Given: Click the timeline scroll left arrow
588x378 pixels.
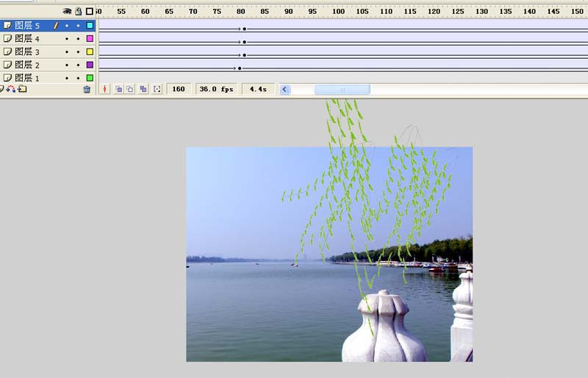Looking at the screenshot, I should click(x=284, y=89).
